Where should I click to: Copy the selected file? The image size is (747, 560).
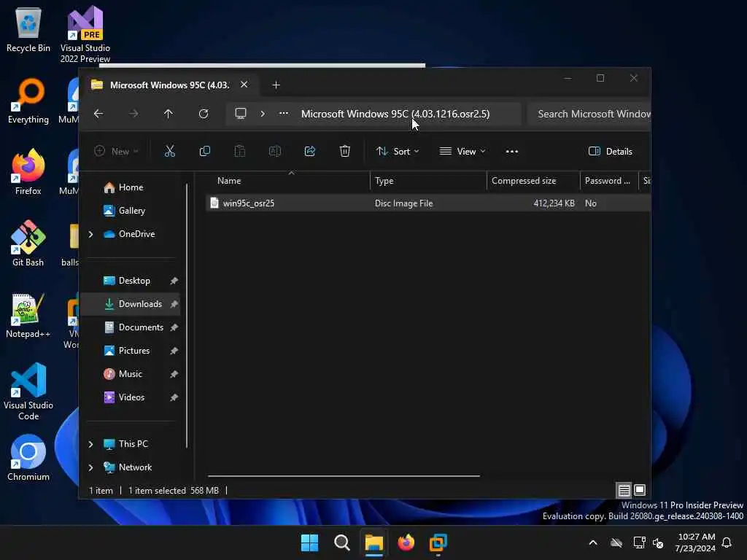205,152
